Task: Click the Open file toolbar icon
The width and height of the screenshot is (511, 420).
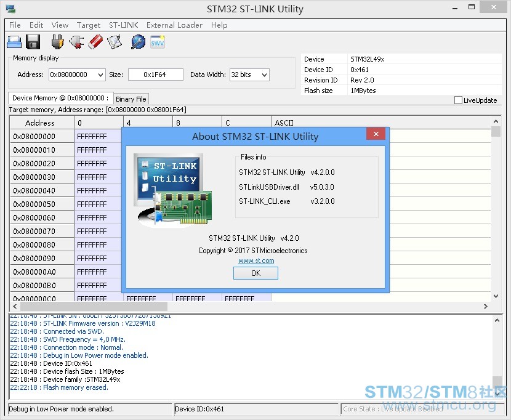Action: click(x=14, y=42)
